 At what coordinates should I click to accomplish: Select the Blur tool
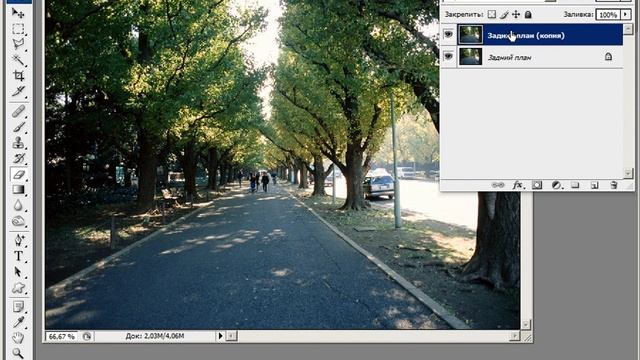click(x=18, y=205)
